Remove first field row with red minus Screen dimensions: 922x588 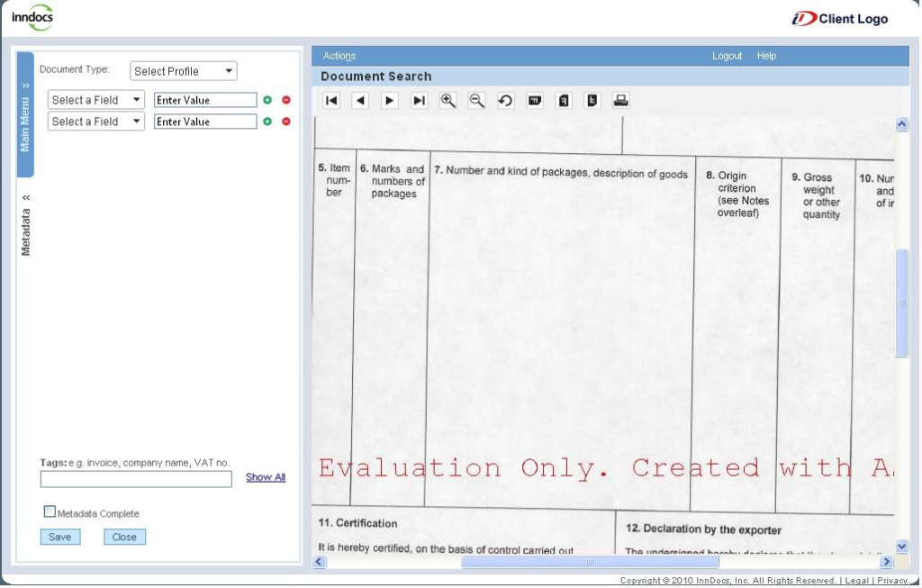[286, 100]
